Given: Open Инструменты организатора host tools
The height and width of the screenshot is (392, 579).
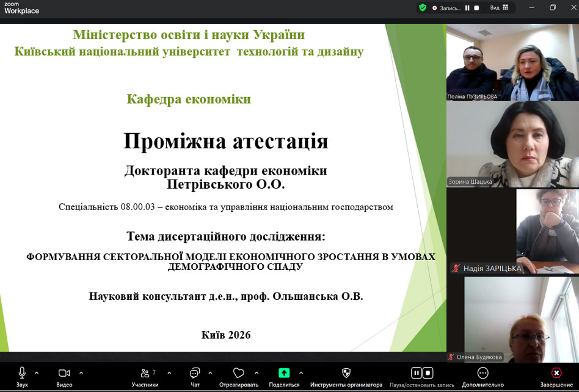Looking at the screenshot, I should (x=346, y=373).
